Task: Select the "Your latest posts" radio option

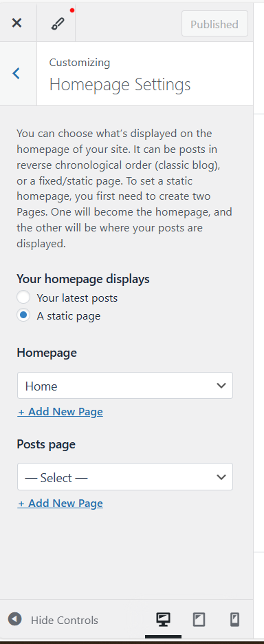Action: click(23, 298)
